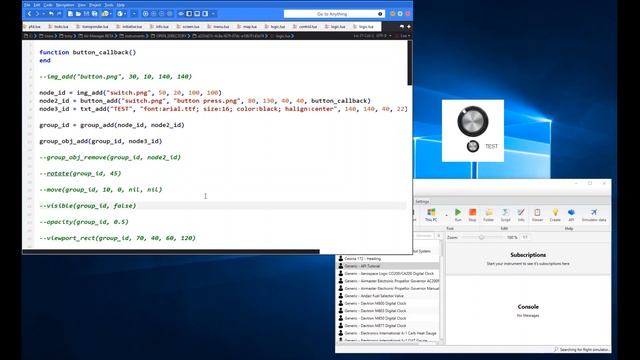Open the View menu in Komodo

(x=82, y=5)
